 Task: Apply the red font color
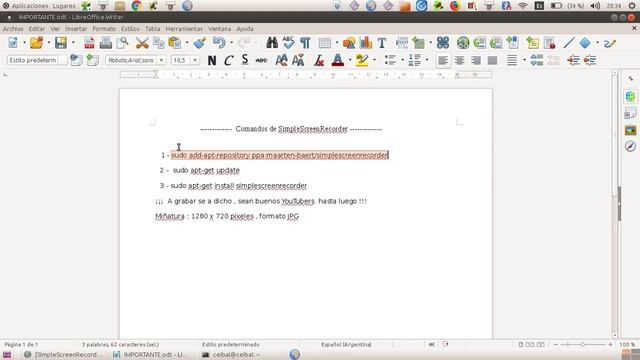[x=338, y=60]
